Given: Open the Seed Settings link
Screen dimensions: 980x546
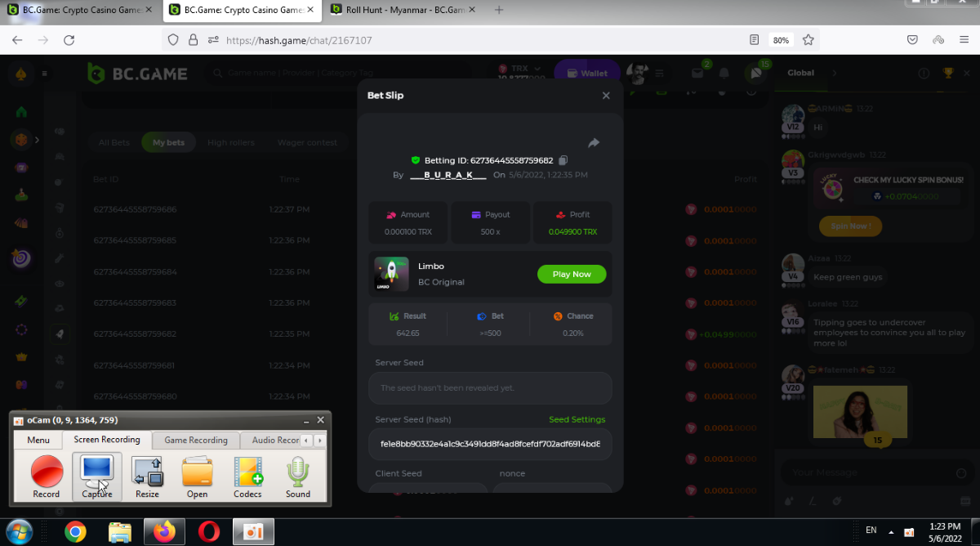Looking at the screenshot, I should pos(577,419).
